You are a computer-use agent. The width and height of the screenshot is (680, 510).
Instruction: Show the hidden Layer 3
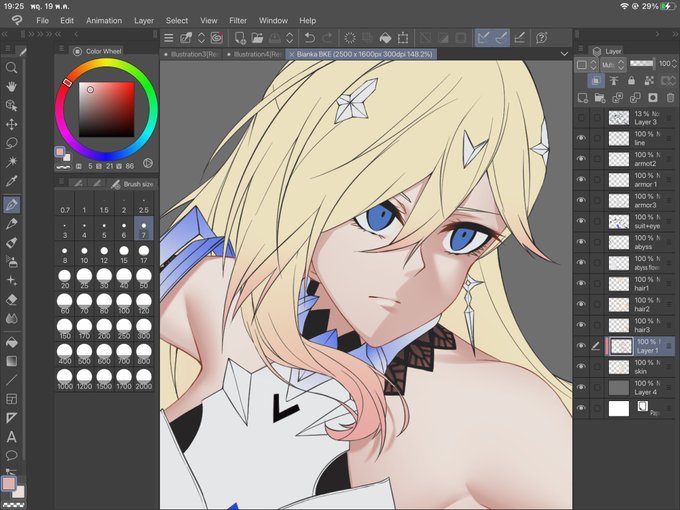coord(581,118)
